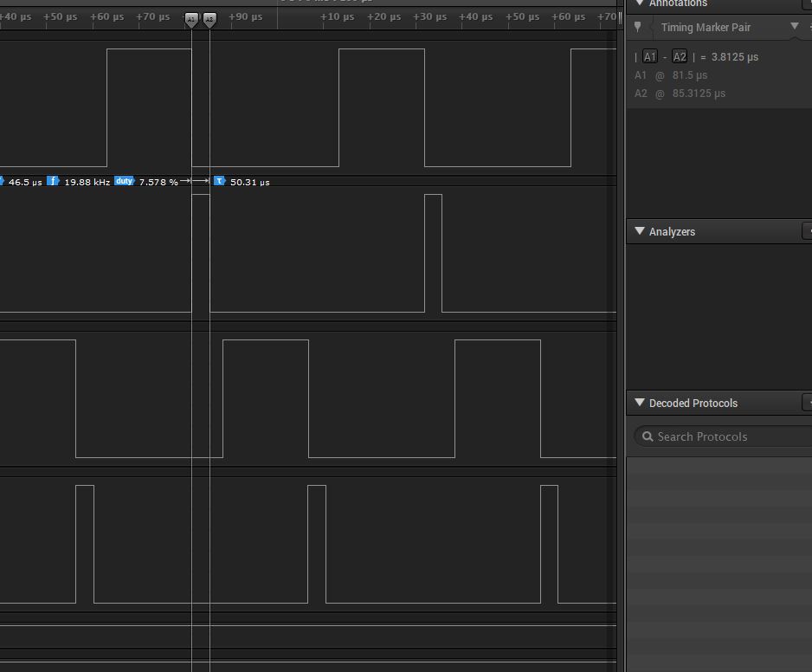Click the '50.31 µs' period value
Viewport: 812px width, 672px height.
[249, 182]
